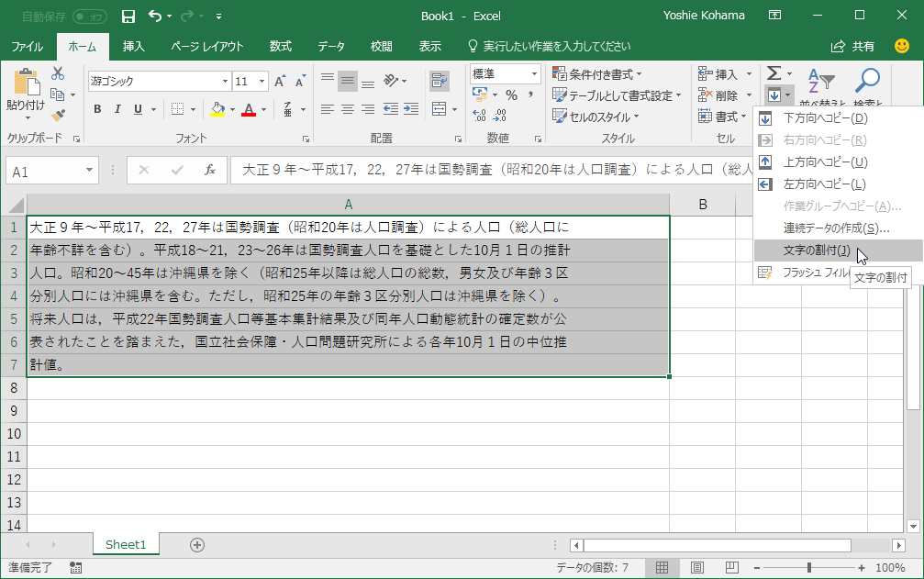Switch to page layout view icon
The image size is (924, 579).
coord(697,568)
